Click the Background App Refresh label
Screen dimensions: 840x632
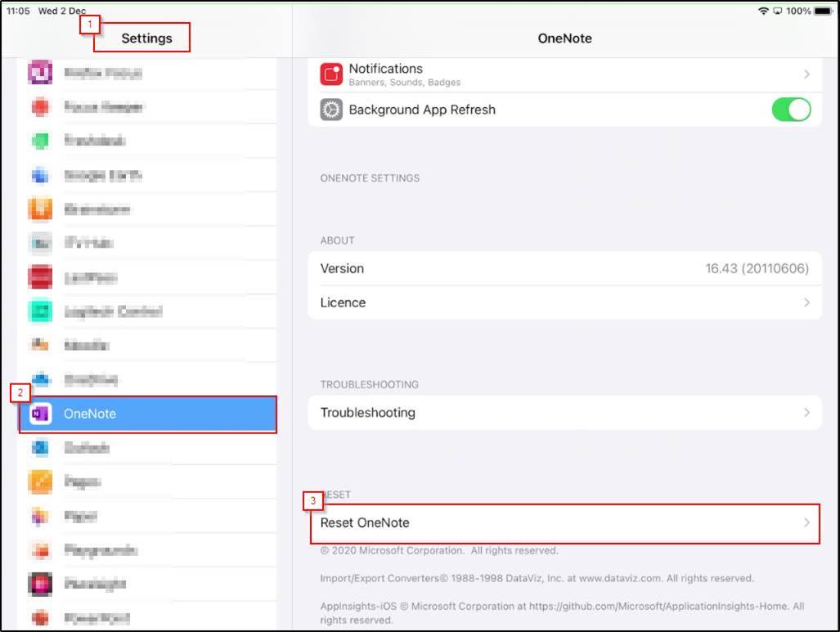point(422,110)
